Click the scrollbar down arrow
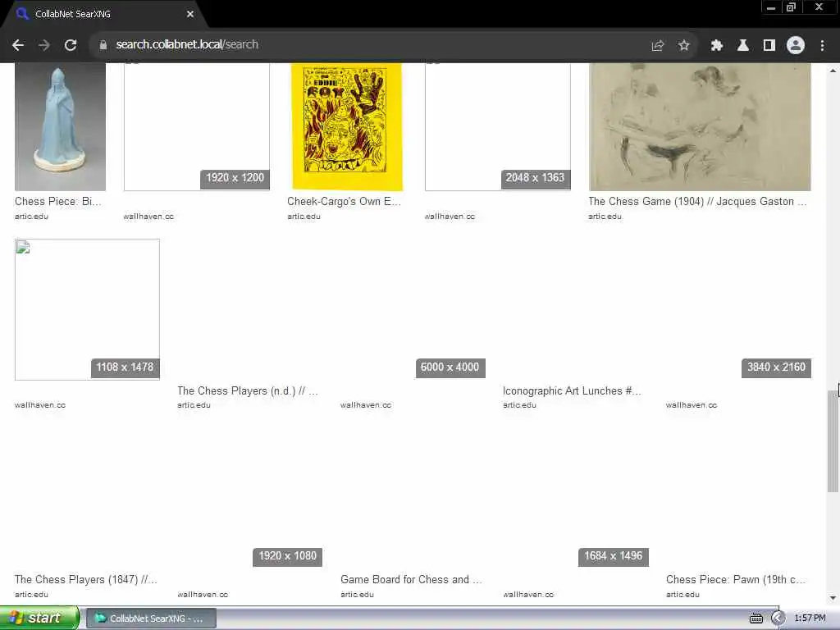Screen dimensions: 840x630 [x=833, y=598]
